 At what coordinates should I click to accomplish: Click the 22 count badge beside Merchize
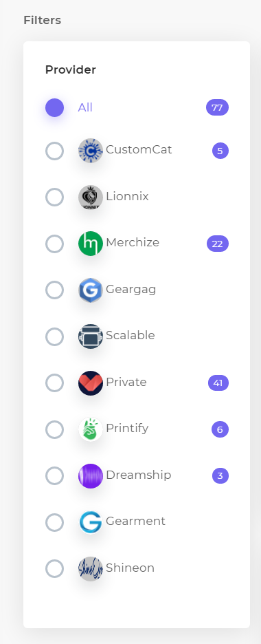pyautogui.click(x=218, y=244)
